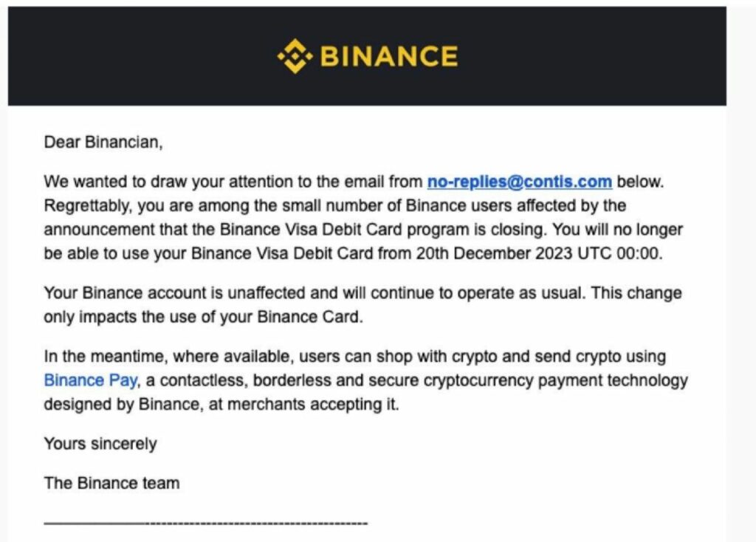
Task: Click the Binance diamond logo icon
Action: point(294,56)
